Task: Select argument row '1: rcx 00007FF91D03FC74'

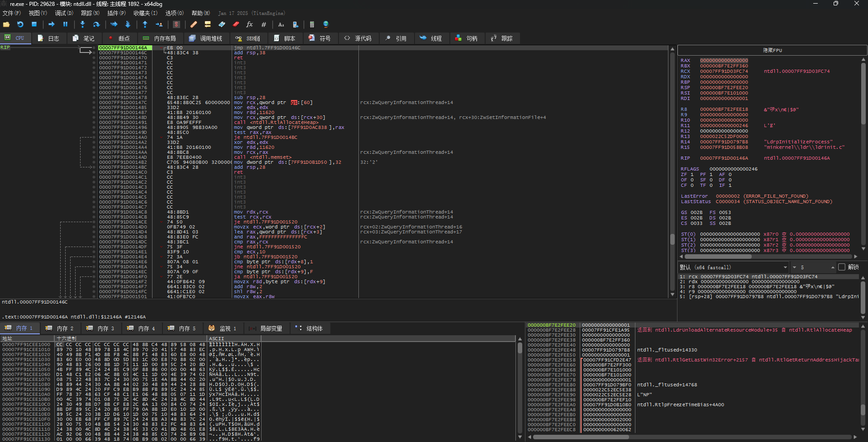Action: pyautogui.click(x=768, y=276)
